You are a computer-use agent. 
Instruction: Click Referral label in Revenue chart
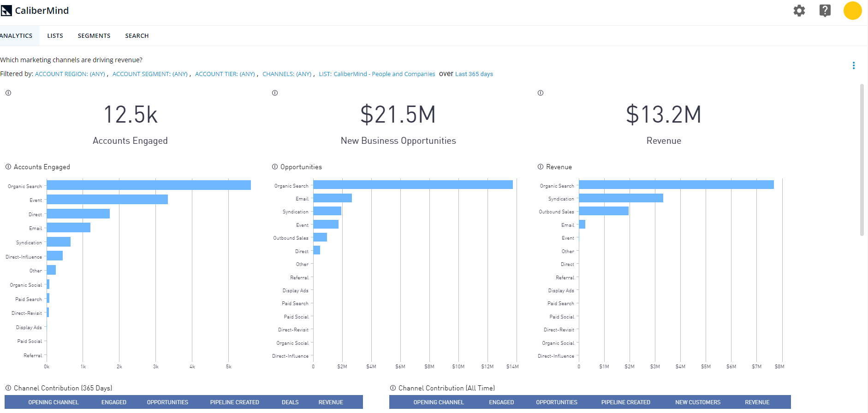pyautogui.click(x=565, y=277)
